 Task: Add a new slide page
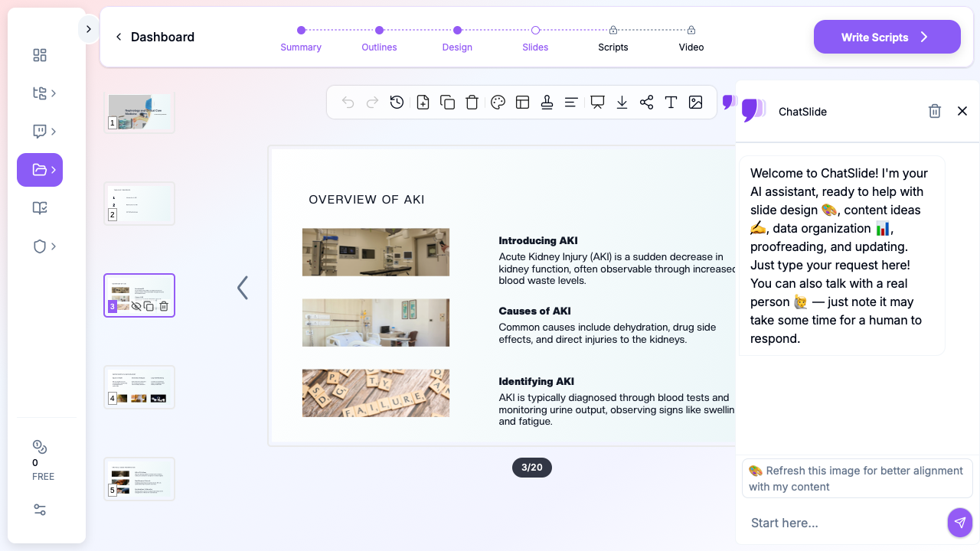[x=423, y=103]
